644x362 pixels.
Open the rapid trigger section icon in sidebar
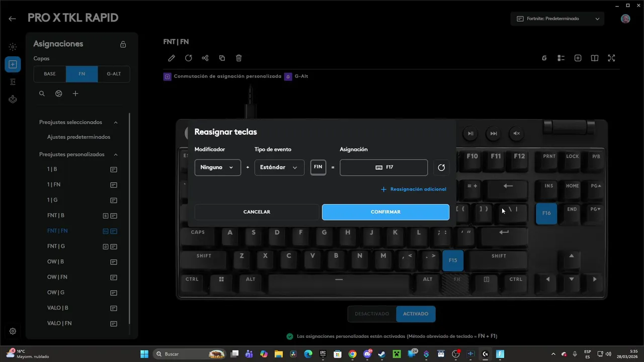click(x=13, y=81)
